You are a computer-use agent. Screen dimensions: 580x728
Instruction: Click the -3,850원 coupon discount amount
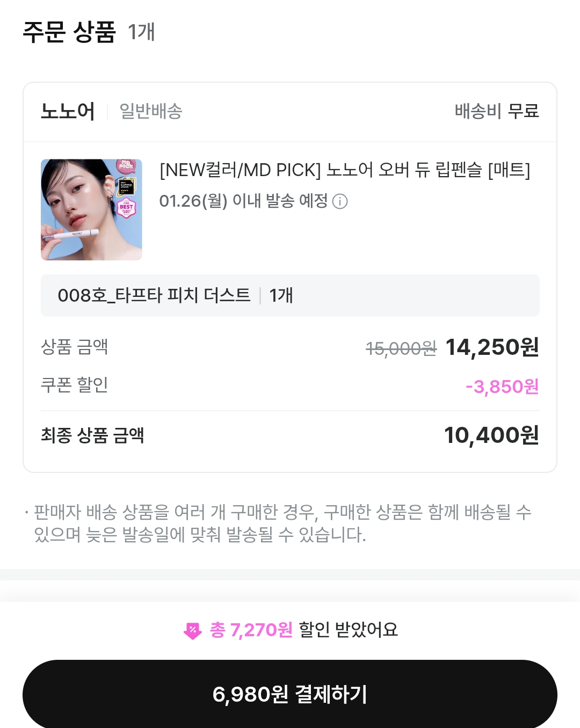click(x=502, y=387)
